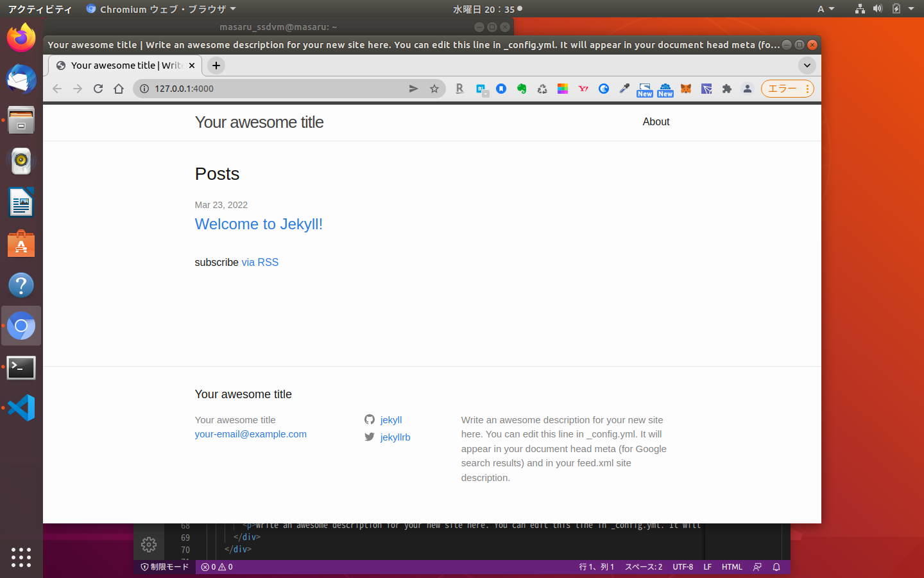Open the browser profile avatar

[747, 89]
